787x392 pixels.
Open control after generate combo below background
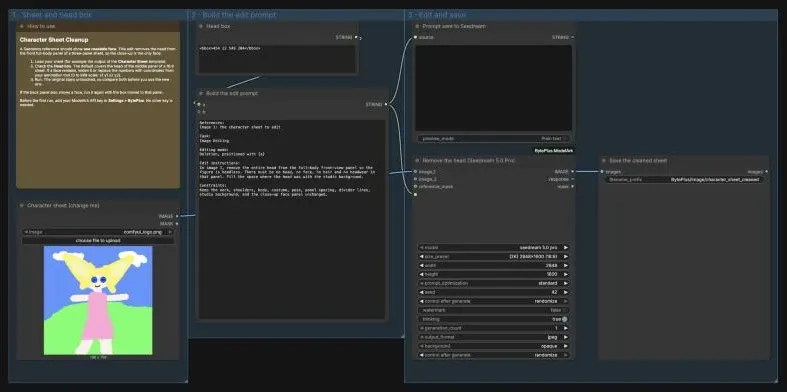493,355
